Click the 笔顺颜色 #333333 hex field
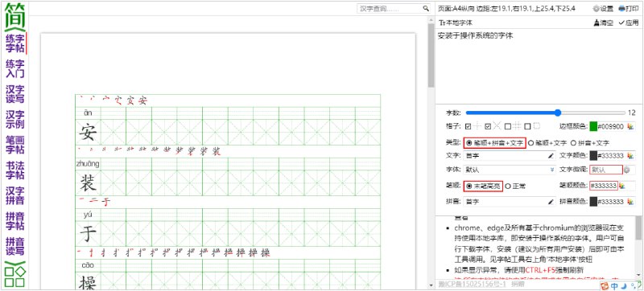 point(604,186)
